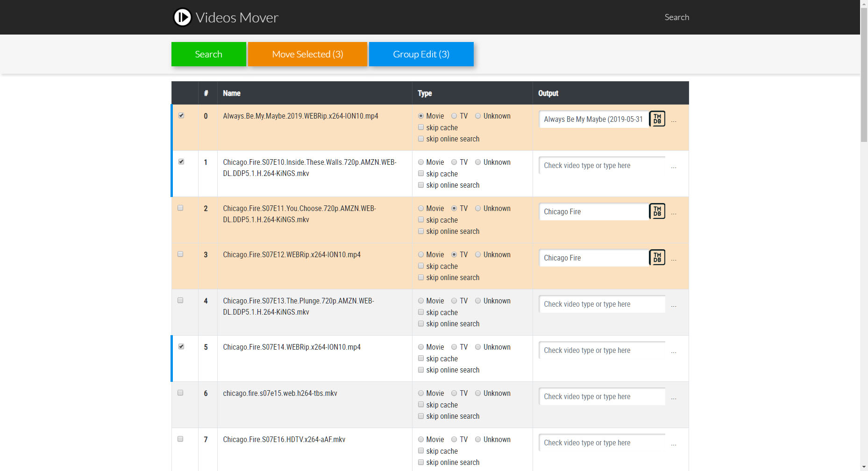Edit Chicago Fire output field in row 2
Image resolution: width=868 pixels, height=471 pixels.
click(x=594, y=211)
